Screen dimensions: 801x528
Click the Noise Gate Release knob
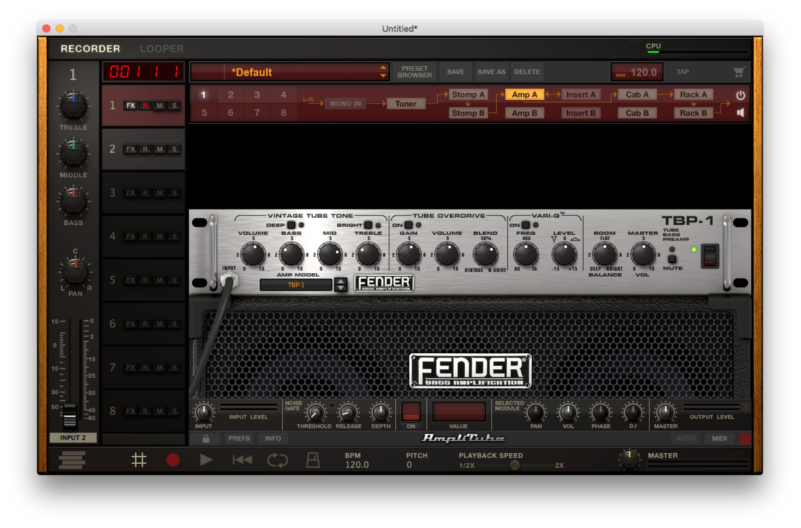(x=348, y=412)
